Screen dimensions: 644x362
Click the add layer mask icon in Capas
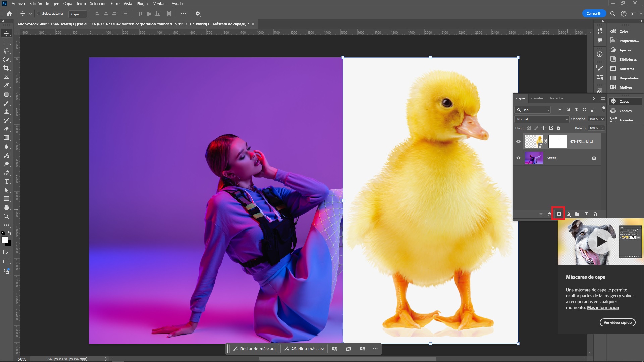[x=559, y=214]
